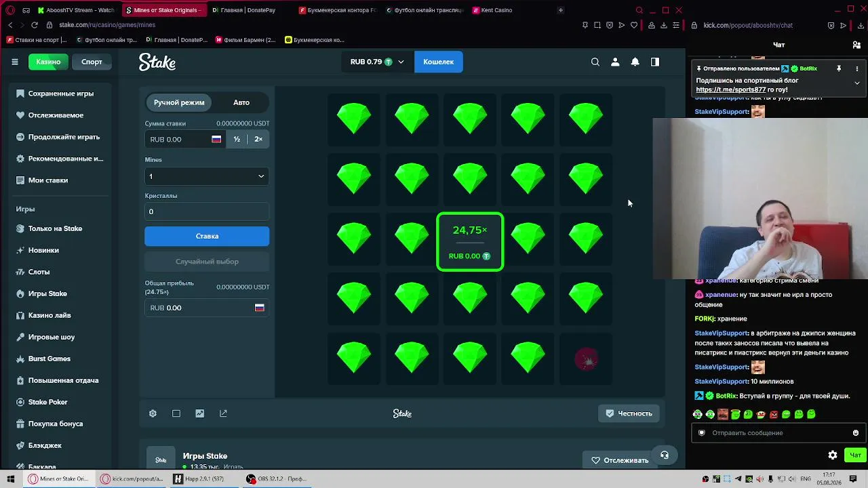Add the page to bookmarks heart icon
This screenshot has height=488, width=868.
pos(634,25)
